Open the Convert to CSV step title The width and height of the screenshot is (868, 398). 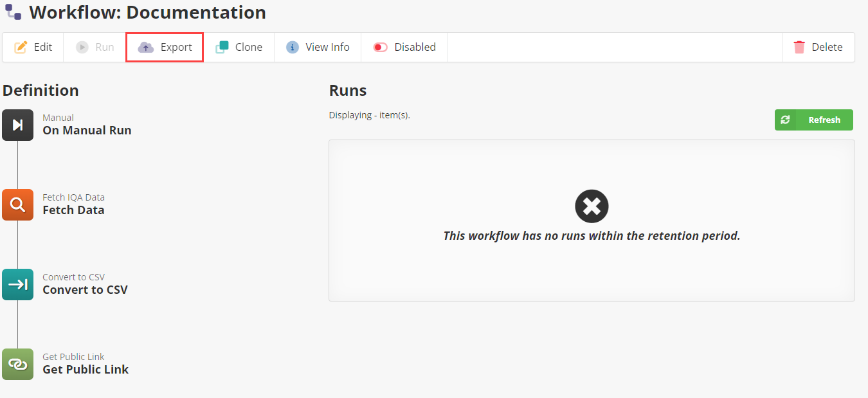(85, 289)
